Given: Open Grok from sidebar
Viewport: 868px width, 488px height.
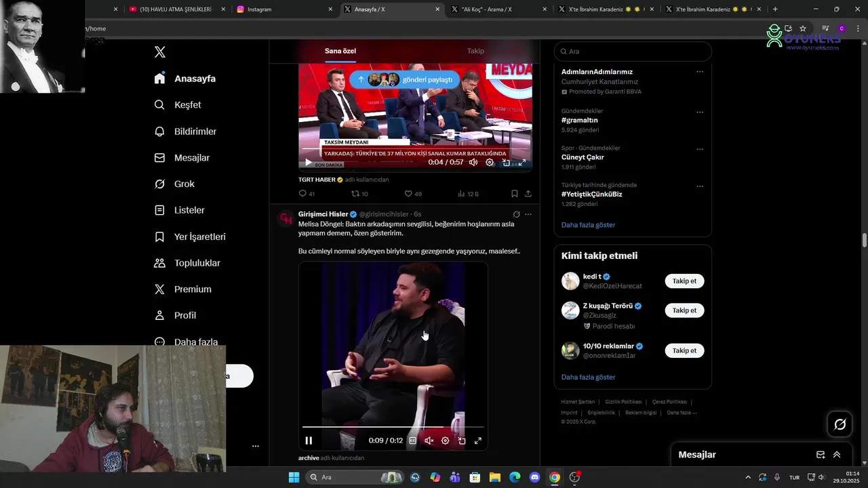Looking at the screenshot, I should tap(174, 184).
